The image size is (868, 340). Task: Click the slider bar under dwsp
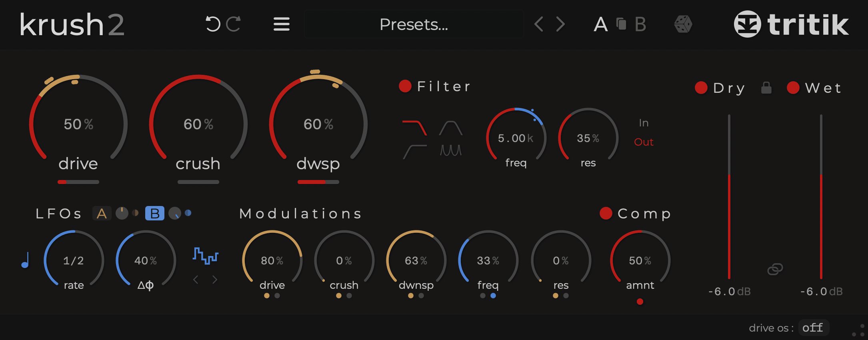[x=318, y=182]
